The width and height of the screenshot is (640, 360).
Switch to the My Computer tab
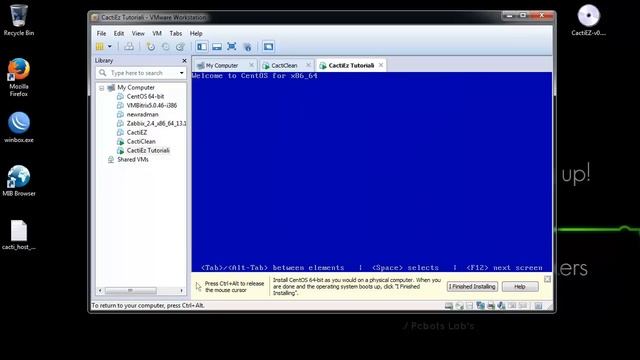[x=222, y=65]
